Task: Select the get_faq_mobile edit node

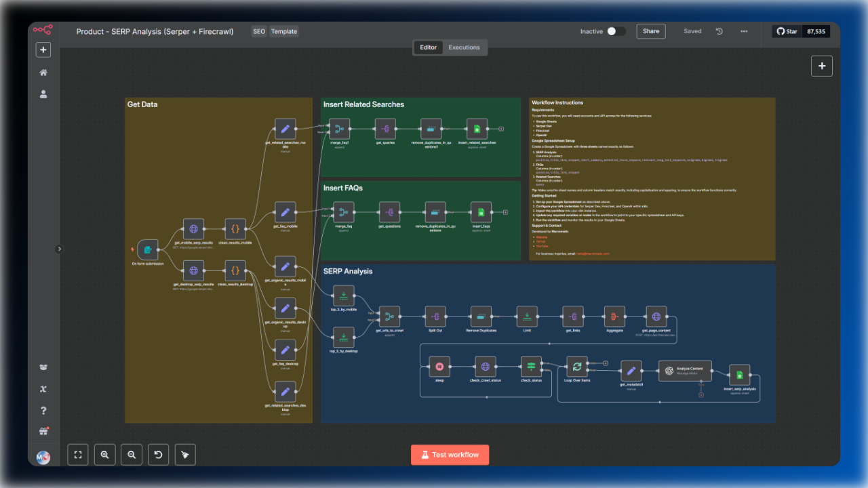Action: pyautogui.click(x=285, y=212)
